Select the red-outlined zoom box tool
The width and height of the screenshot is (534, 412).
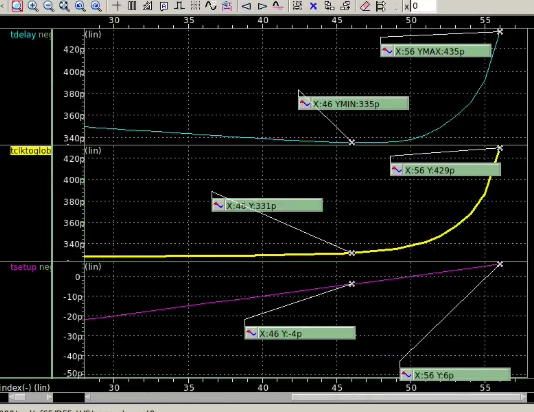pos(17,6)
